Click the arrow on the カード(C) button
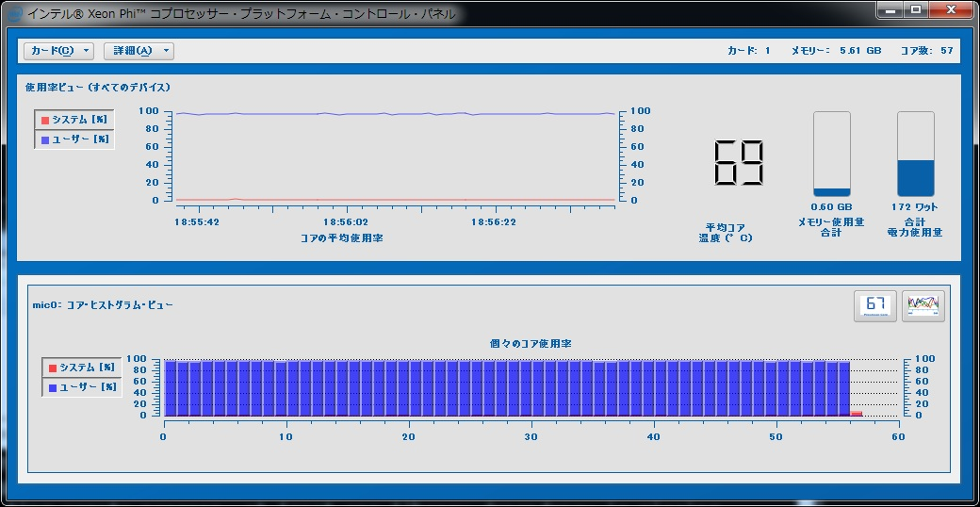The height and width of the screenshot is (507, 980). pos(86,51)
